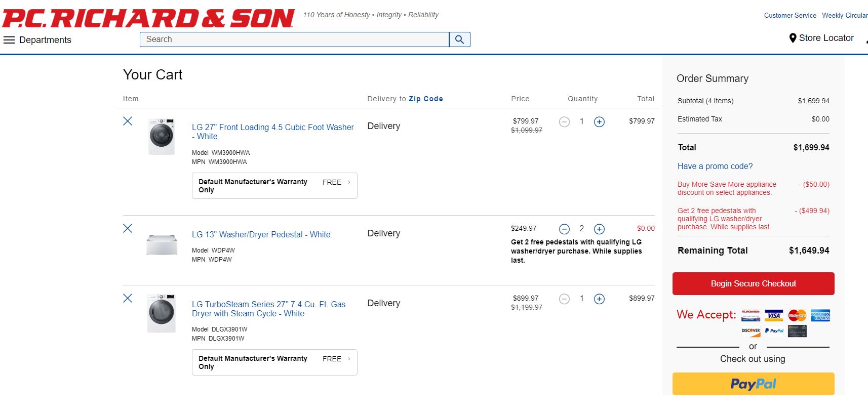Decrease quantity of LG TurboSteam Gas Dryer
The height and width of the screenshot is (416, 868).
564,299
